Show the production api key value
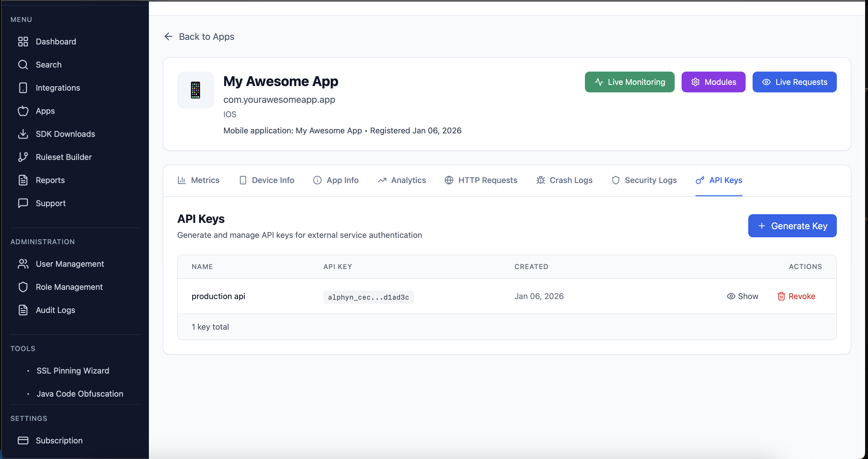Screen dimensions: 868x459 [x=742, y=296]
